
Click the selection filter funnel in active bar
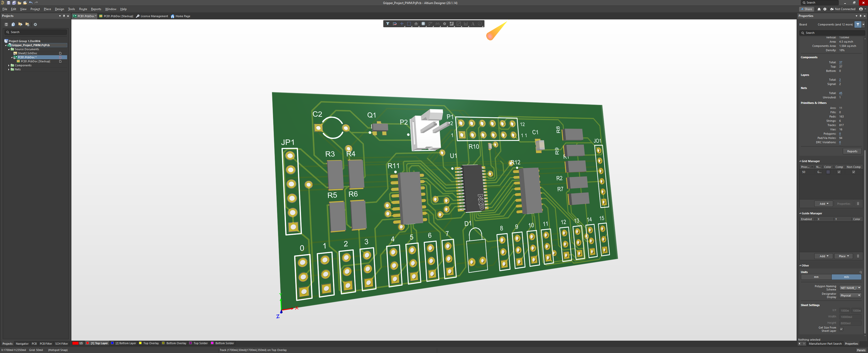[388, 24]
